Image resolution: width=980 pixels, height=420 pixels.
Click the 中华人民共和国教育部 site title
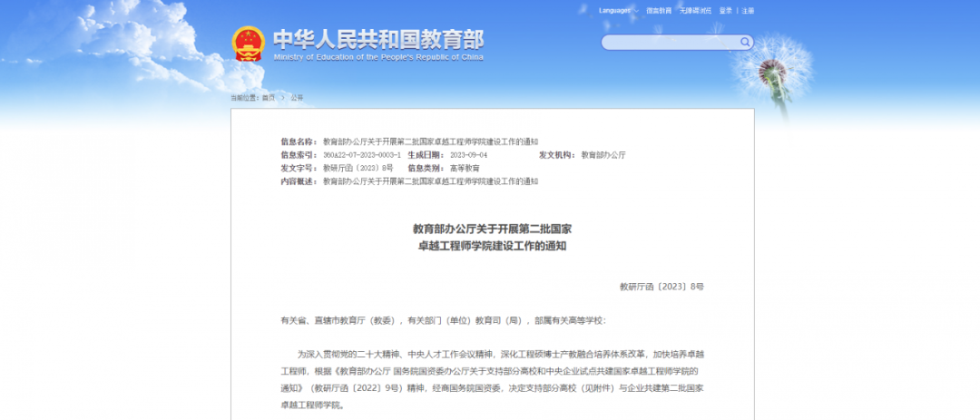click(x=378, y=39)
